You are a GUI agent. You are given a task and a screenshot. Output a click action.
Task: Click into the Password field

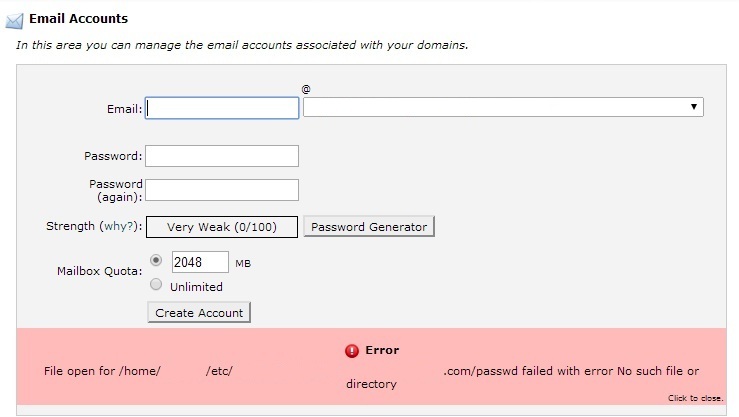click(x=222, y=156)
